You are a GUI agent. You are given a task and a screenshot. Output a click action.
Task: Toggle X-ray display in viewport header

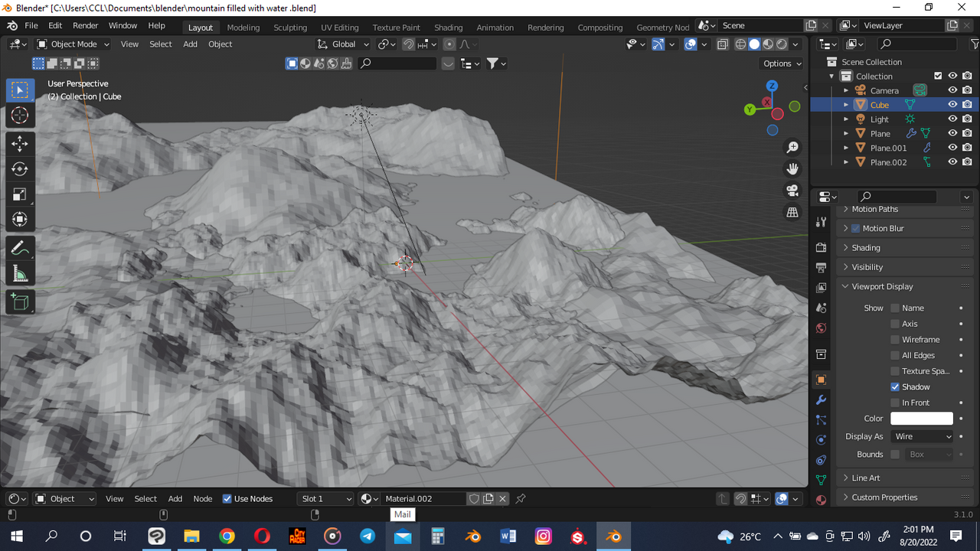722,44
